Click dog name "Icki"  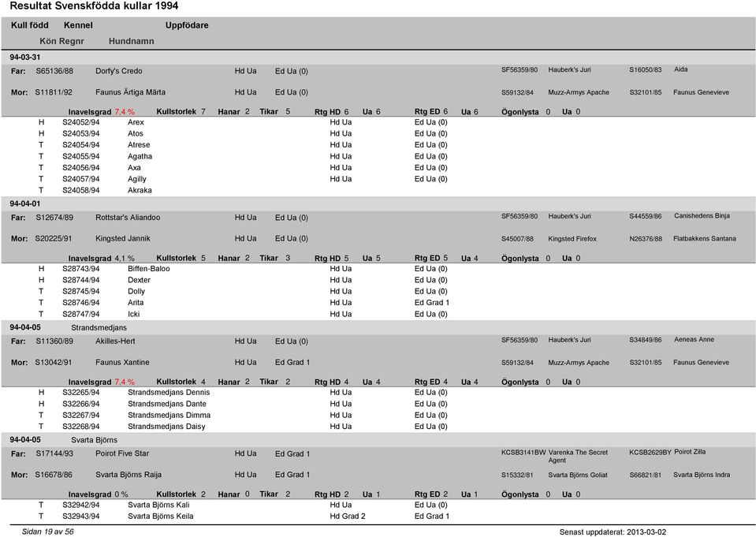133,314
